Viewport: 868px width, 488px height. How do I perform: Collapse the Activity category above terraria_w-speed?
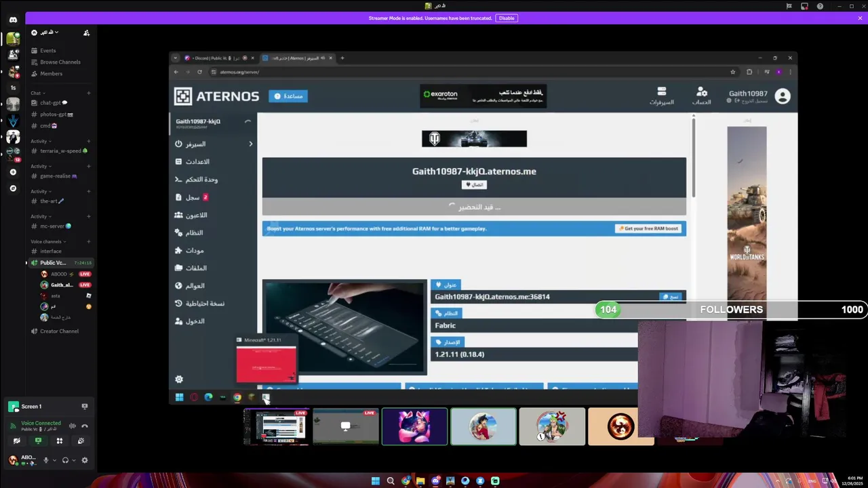(41, 141)
